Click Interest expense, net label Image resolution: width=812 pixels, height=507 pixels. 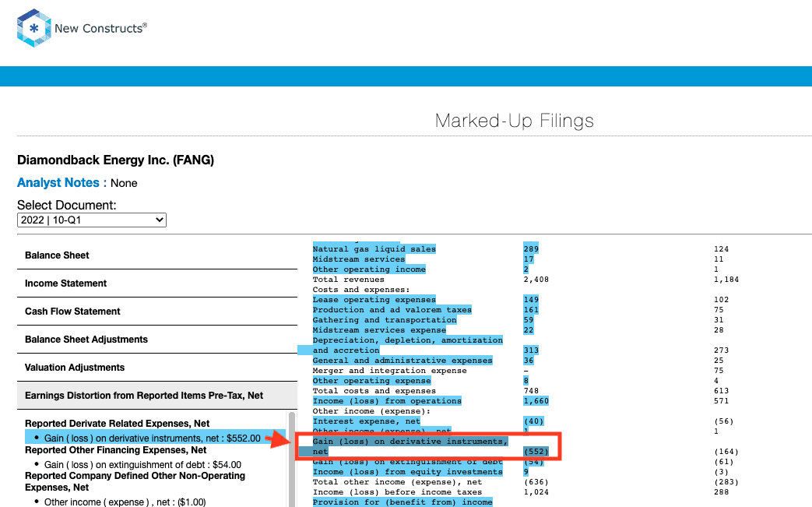(366, 421)
